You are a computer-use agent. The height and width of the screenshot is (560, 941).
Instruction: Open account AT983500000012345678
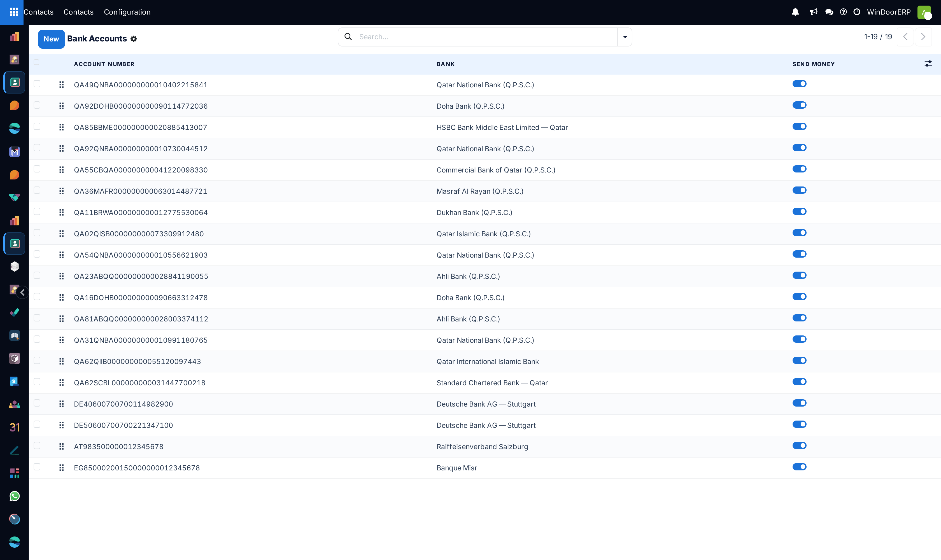pyautogui.click(x=118, y=446)
